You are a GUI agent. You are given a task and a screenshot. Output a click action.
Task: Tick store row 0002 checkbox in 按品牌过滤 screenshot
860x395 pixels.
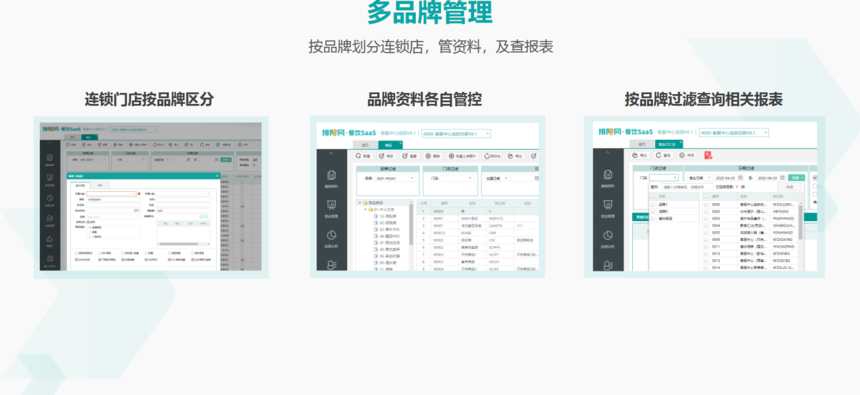[x=706, y=211]
